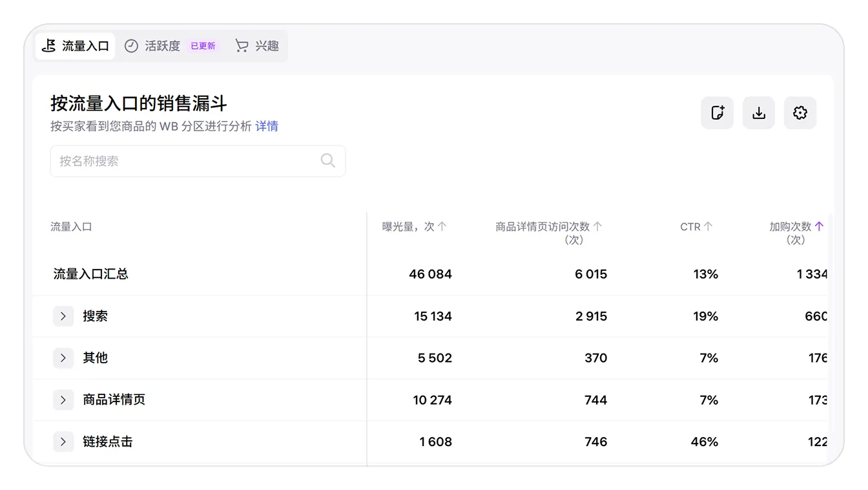Screen dimensions: 868x490
Task: Click the flag icon on 流量入口 tab
Action: tap(48, 46)
